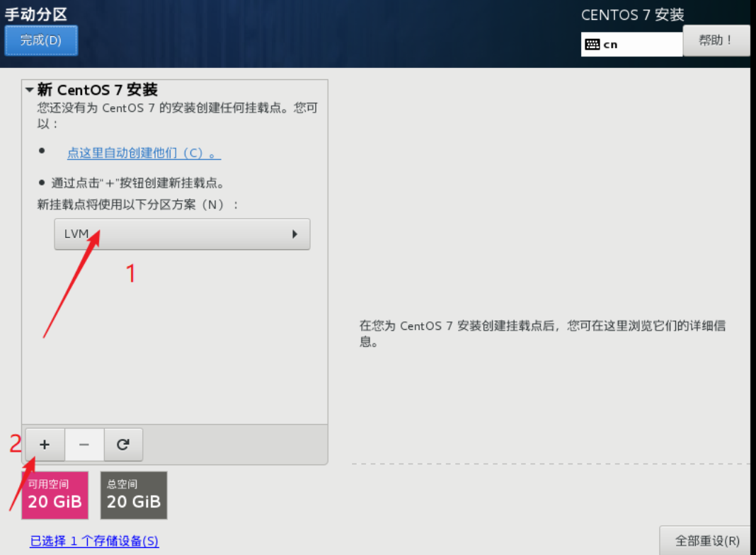The height and width of the screenshot is (555, 756).
Task: Open the 已选择 1 个存储设备(S) link
Action: tap(94, 541)
